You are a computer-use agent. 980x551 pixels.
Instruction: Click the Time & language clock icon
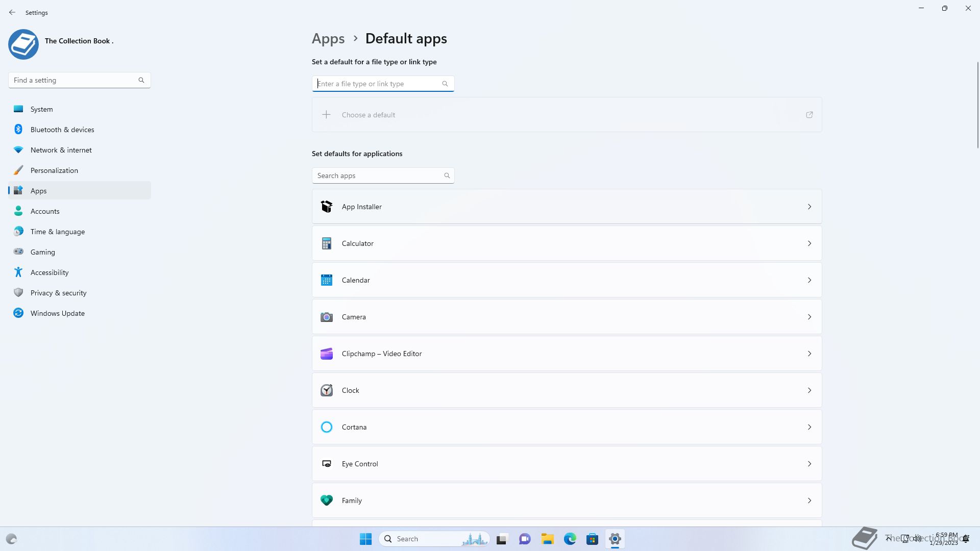18,232
